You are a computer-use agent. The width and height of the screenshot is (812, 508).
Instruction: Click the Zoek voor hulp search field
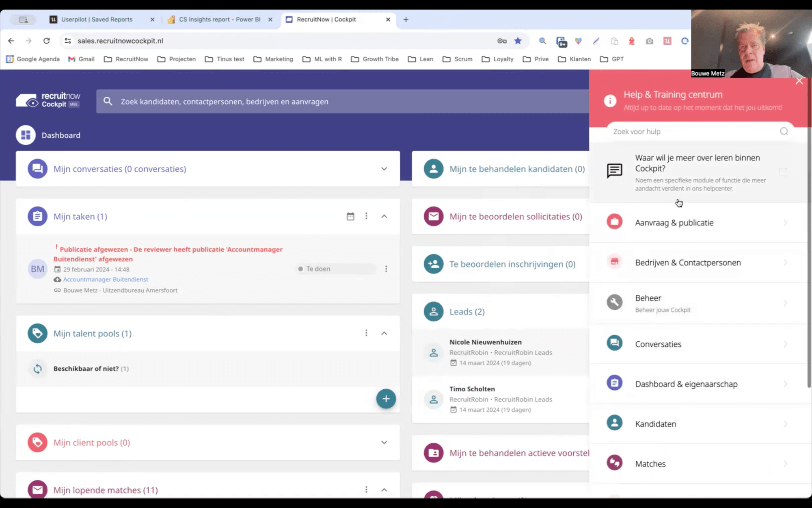(690, 131)
